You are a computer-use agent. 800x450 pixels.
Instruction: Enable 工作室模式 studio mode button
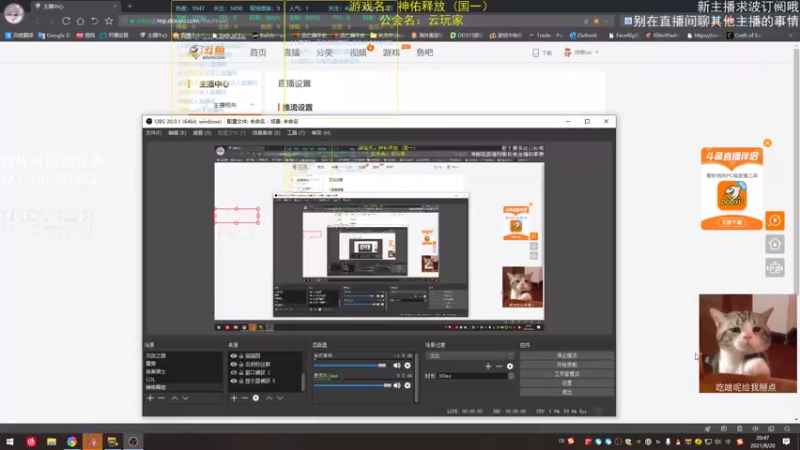point(567,374)
